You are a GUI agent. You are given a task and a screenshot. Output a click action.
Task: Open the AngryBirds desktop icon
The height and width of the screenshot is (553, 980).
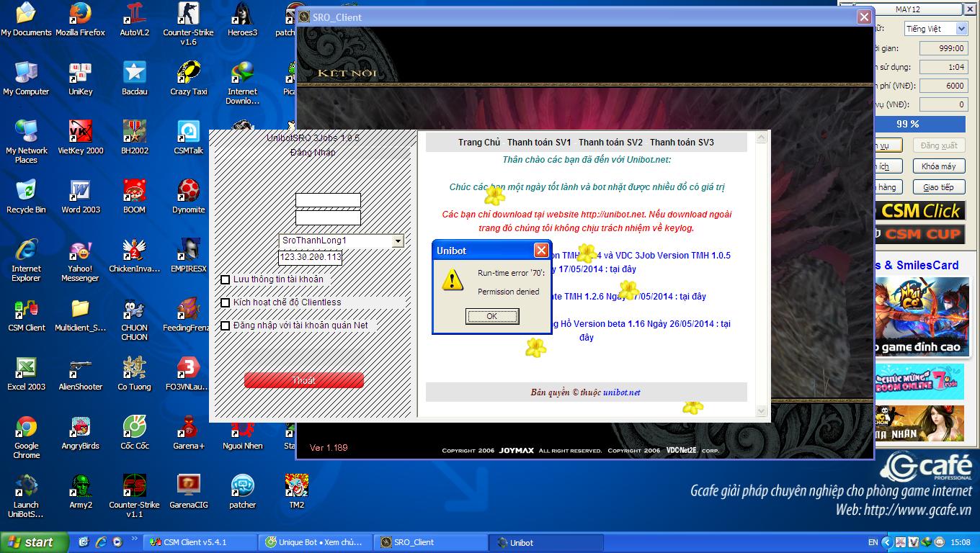80,433
